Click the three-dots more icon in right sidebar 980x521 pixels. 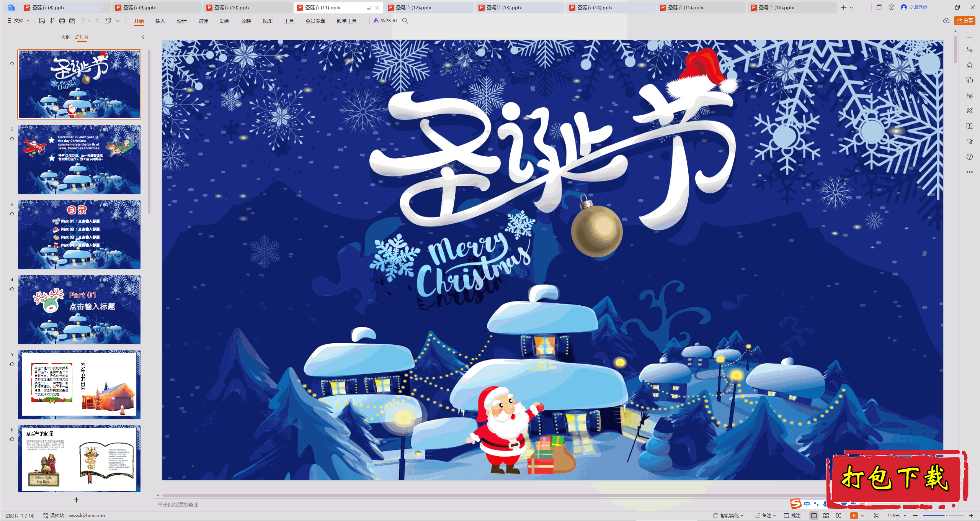[x=970, y=172]
